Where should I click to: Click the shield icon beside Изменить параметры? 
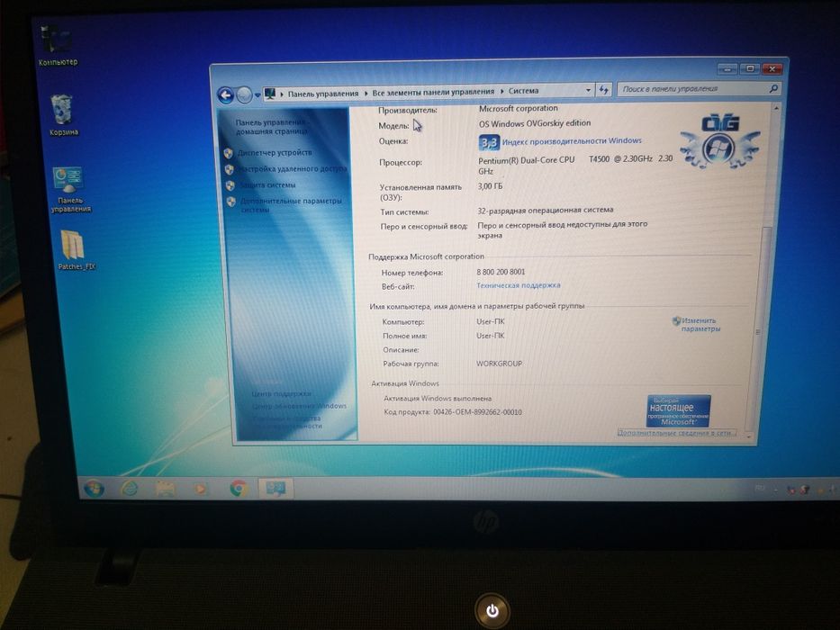coord(676,321)
